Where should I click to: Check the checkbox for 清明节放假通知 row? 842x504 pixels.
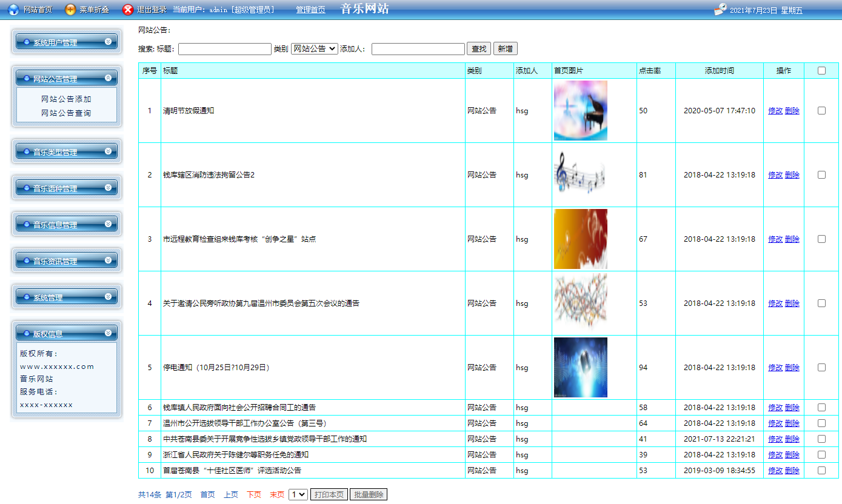(x=821, y=110)
